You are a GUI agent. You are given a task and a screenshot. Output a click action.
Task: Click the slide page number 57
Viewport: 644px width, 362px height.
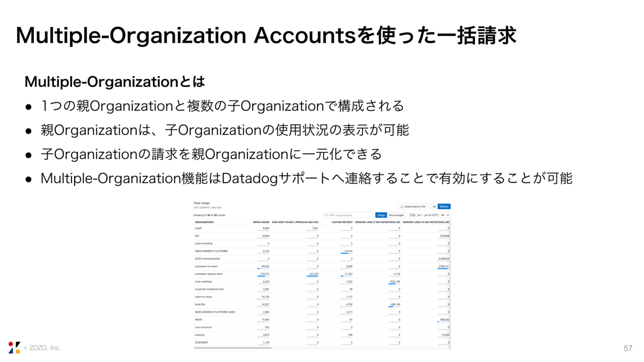click(628, 349)
